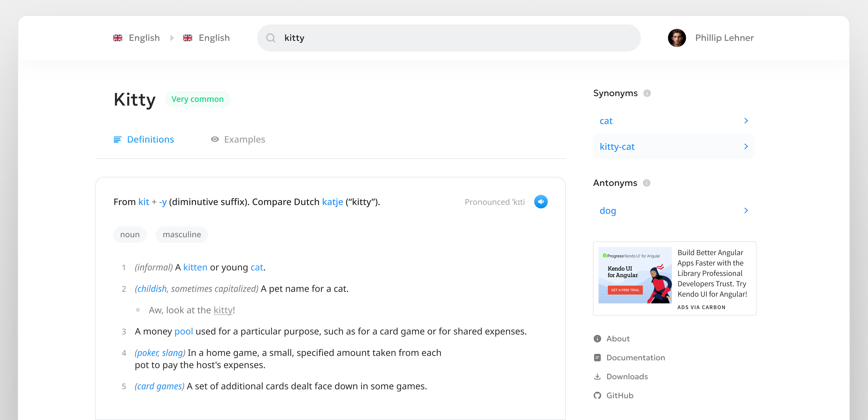Click underlined kitty in example sentence
This screenshot has width=868, height=420.
[x=223, y=310]
